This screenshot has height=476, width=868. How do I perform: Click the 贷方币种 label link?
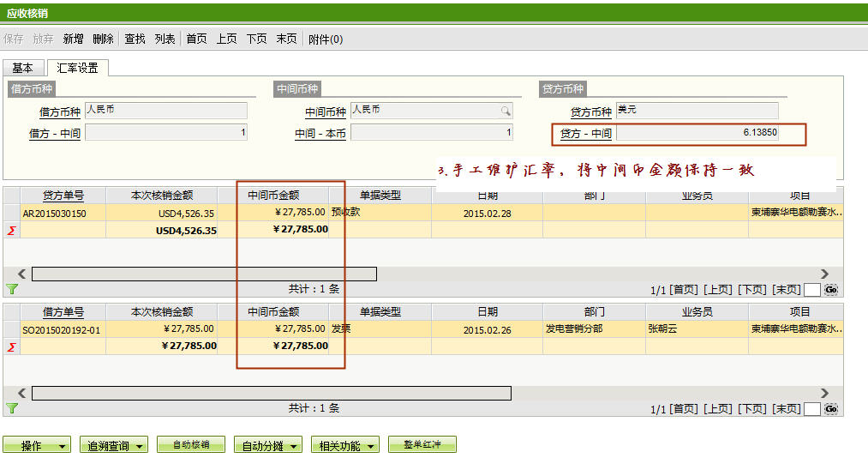tap(591, 112)
